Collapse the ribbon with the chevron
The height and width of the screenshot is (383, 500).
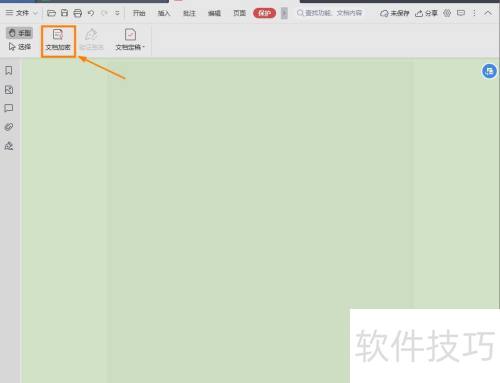click(x=488, y=13)
